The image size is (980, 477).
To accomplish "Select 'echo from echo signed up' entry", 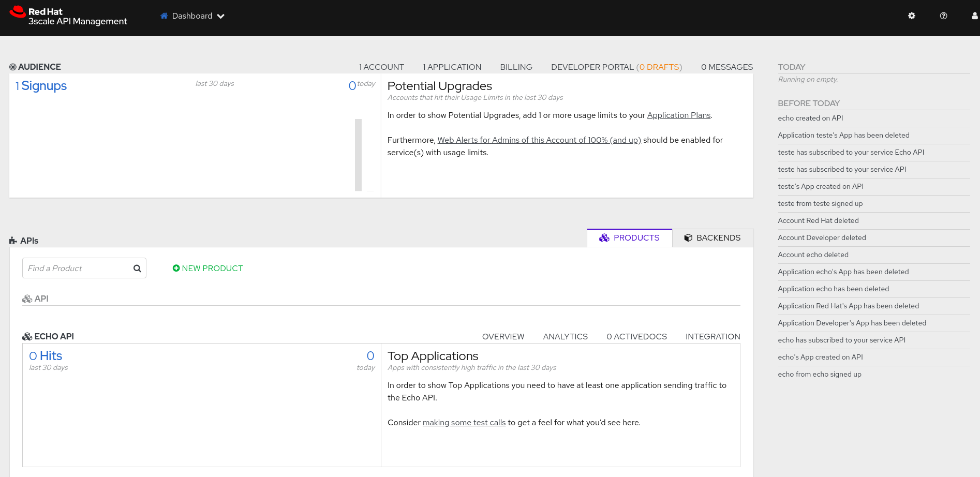I will [820, 375].
